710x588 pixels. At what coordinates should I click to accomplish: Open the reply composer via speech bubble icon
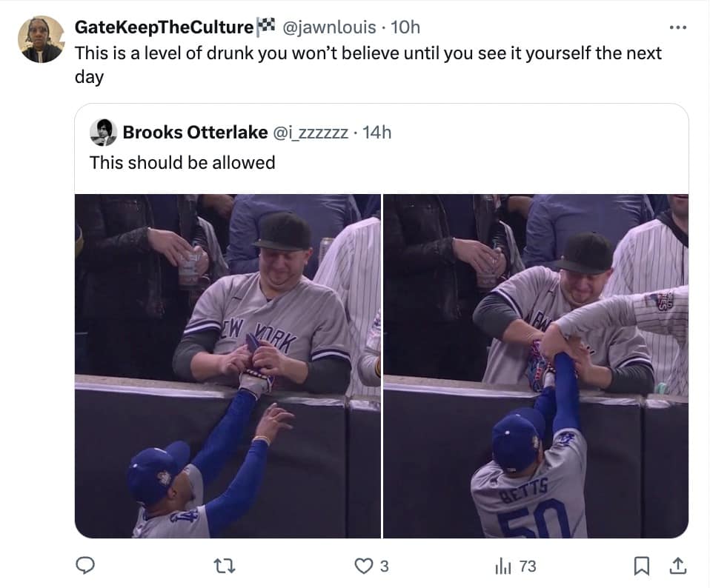tap(86, 565)
